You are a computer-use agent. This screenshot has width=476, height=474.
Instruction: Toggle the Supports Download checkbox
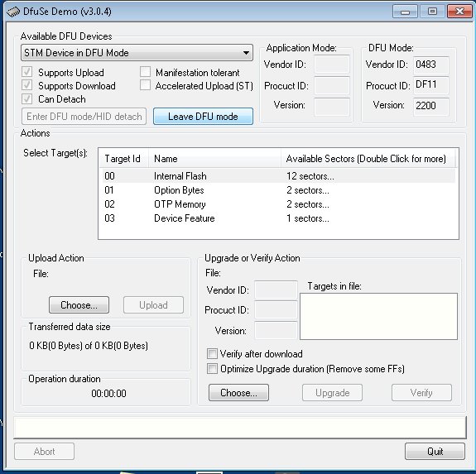click(x=26, y=85)
